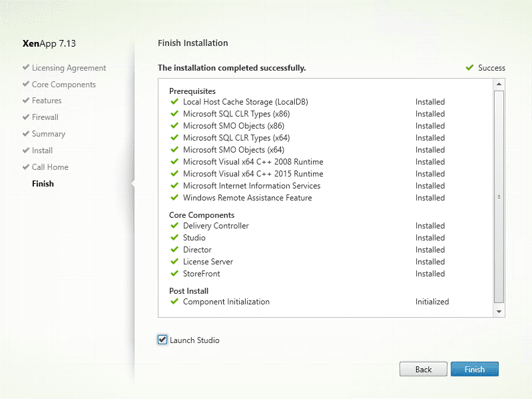Screen dimensions: 532x399
Task: Click checkmark beside Microsoft SQL CLR Types (x64)
Action: (x=174, y=137)
